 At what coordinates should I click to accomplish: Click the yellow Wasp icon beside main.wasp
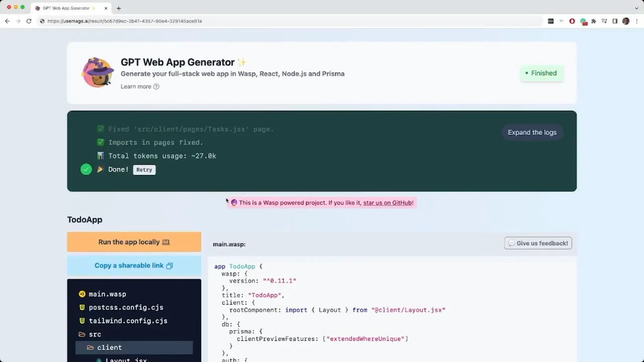point(82,294)
